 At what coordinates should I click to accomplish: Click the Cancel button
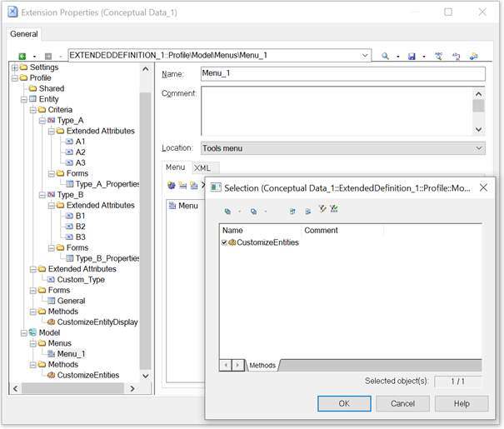(402, 403)
